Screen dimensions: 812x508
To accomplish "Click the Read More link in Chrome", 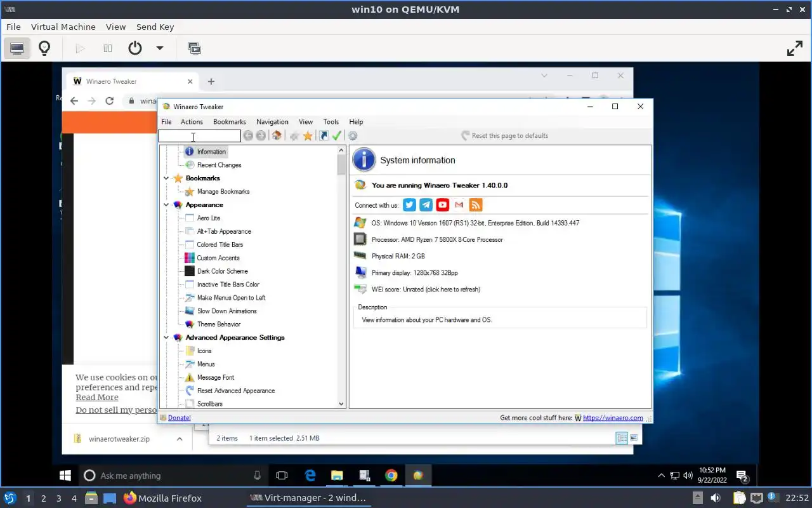I will [97, 398].
